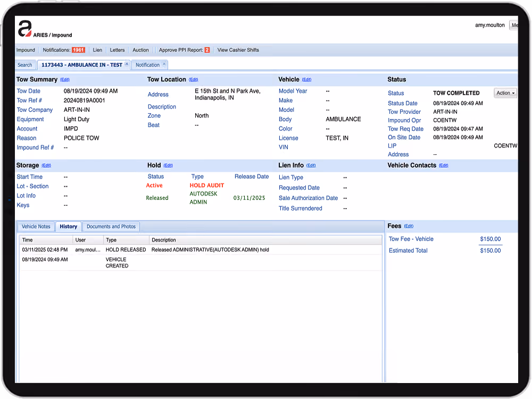Image resolution: width=532 pixels, height=399 pixels.
Task: Open the Letters menu
Action: [x=118, y=50]
